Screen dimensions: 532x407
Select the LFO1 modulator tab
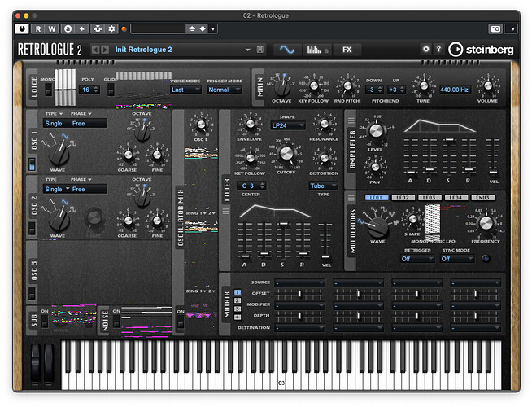tap(376, 198)
